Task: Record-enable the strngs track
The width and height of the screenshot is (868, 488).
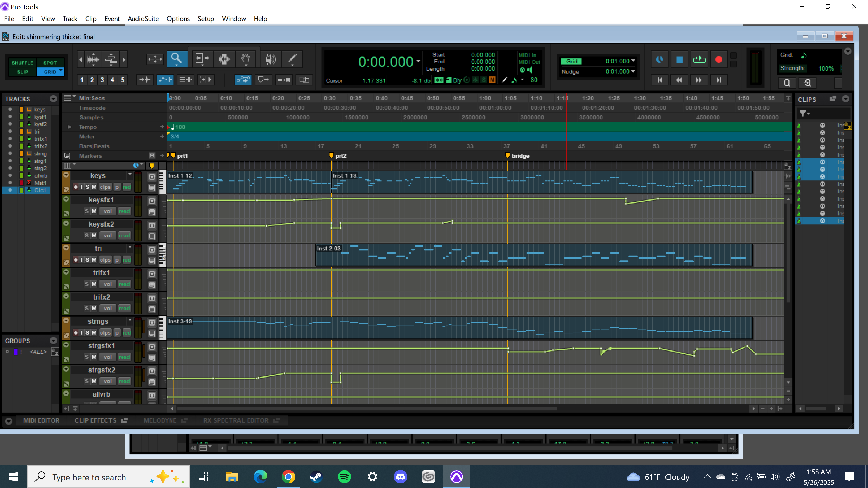Action: 75,332
